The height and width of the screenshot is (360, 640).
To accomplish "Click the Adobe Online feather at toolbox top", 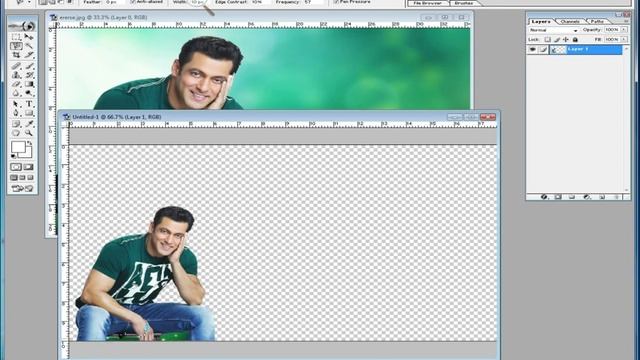I will [x=22, y=26].
